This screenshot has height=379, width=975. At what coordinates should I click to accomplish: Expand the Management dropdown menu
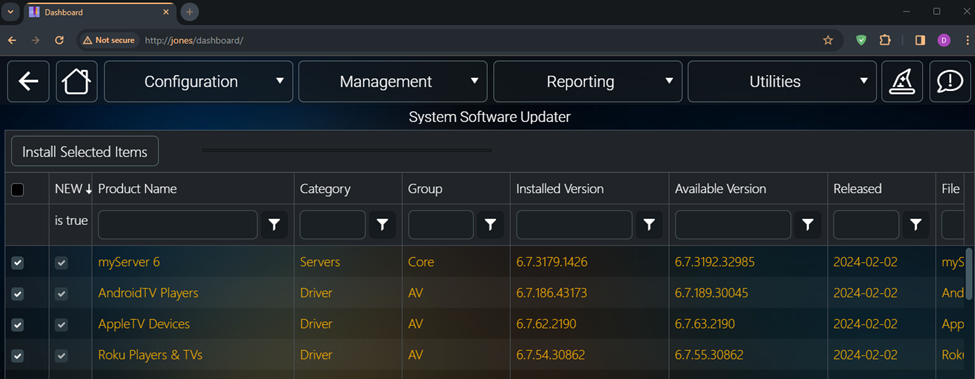tap(393, 81)
